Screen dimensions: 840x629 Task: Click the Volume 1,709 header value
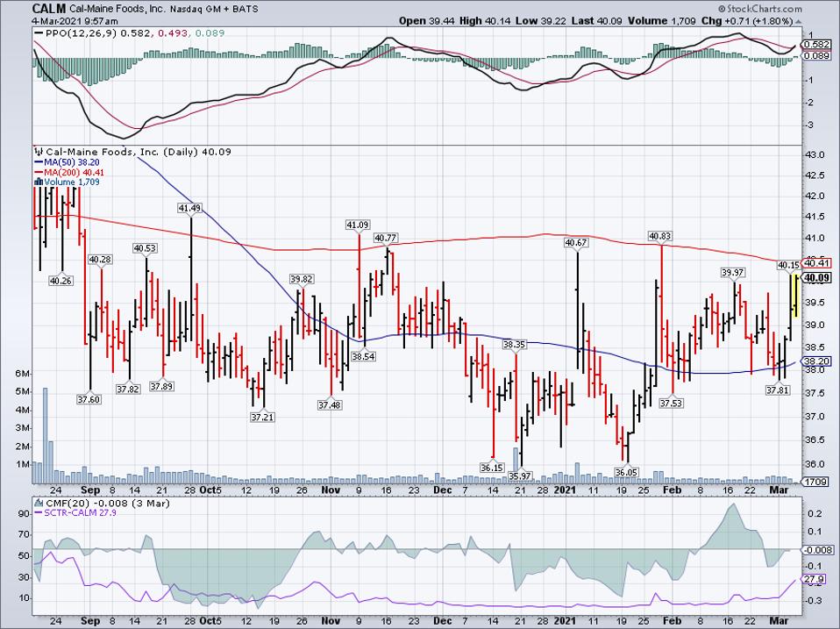(x=662, y=21)
